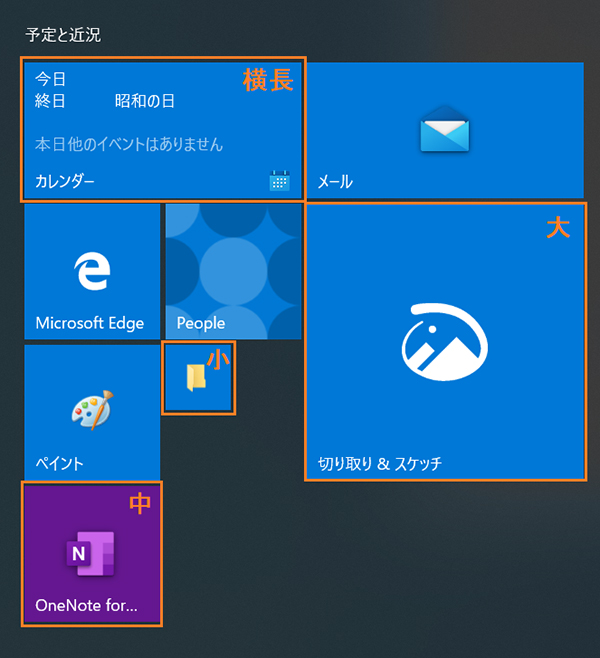This screenshot has height=658, width=600.
Task: Click the 昭和の日 event text
Action: coord(145,101)
